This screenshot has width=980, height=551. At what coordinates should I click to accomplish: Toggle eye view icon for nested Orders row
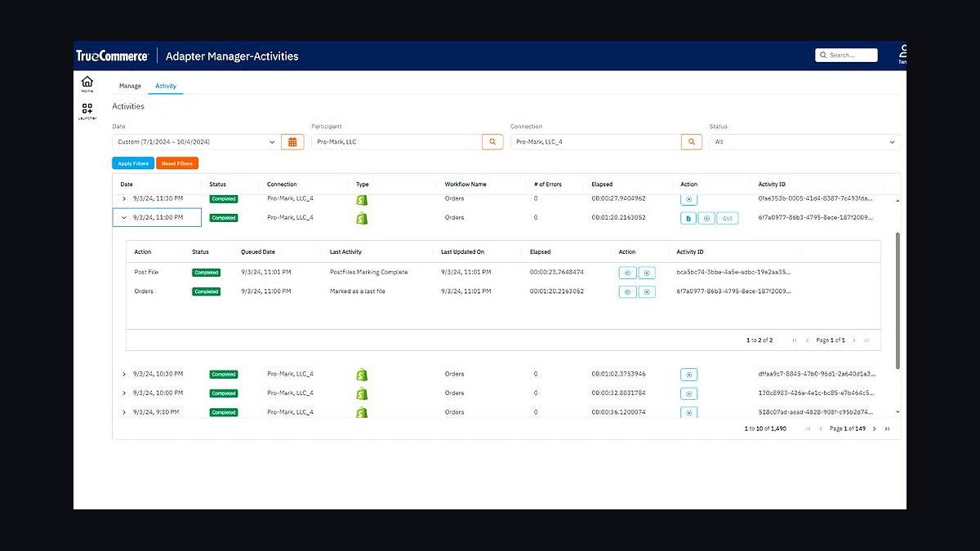[627, 291]
